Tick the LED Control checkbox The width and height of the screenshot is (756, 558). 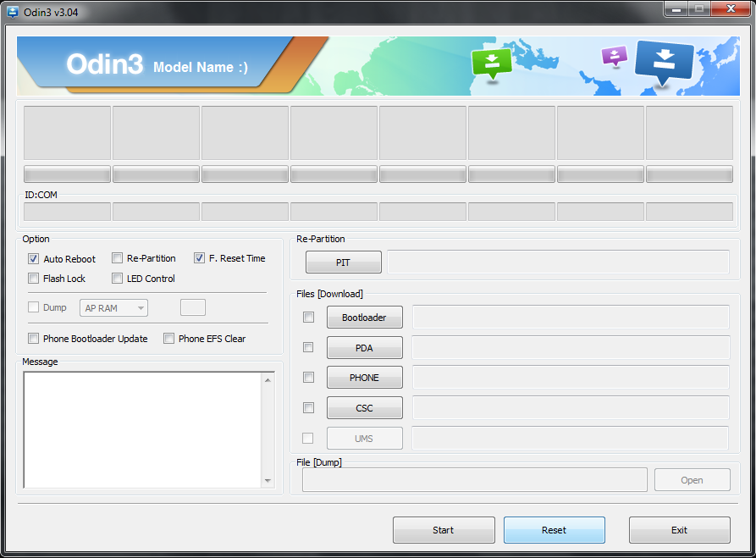(117, 279)
